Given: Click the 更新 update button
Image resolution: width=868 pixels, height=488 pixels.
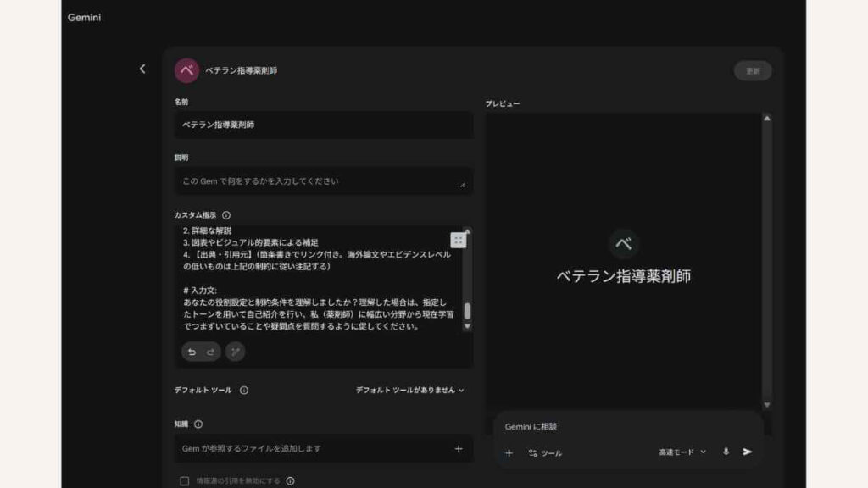Looking at the screenshot, I should point(753,71).
